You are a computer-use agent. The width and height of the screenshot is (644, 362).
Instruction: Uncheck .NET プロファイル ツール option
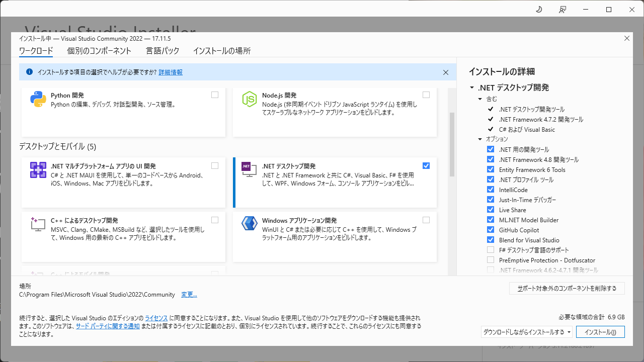point(491,179)
